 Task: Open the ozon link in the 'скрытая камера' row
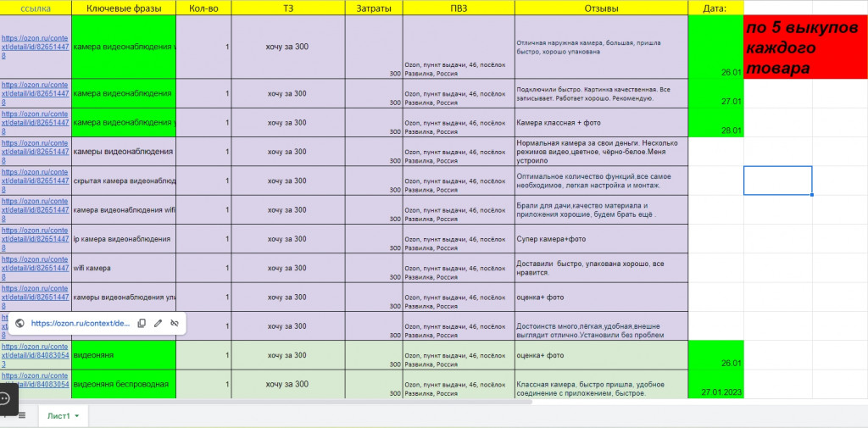[x=35, y=181]
